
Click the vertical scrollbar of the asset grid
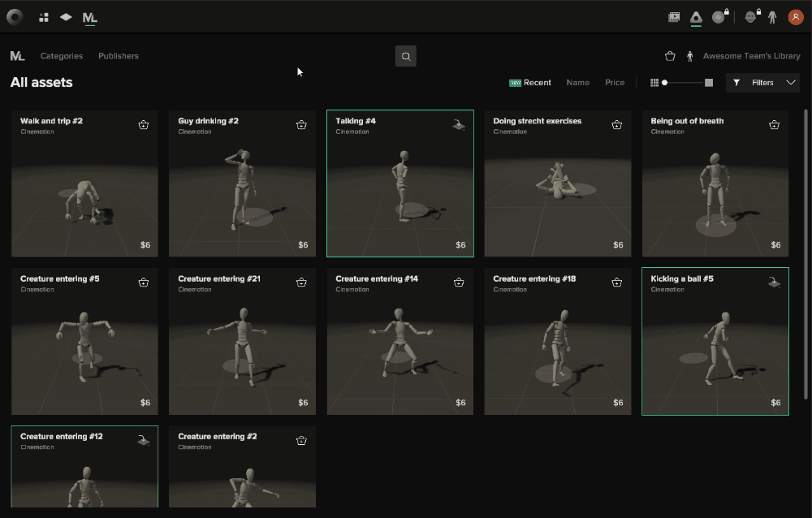[806, 254]
